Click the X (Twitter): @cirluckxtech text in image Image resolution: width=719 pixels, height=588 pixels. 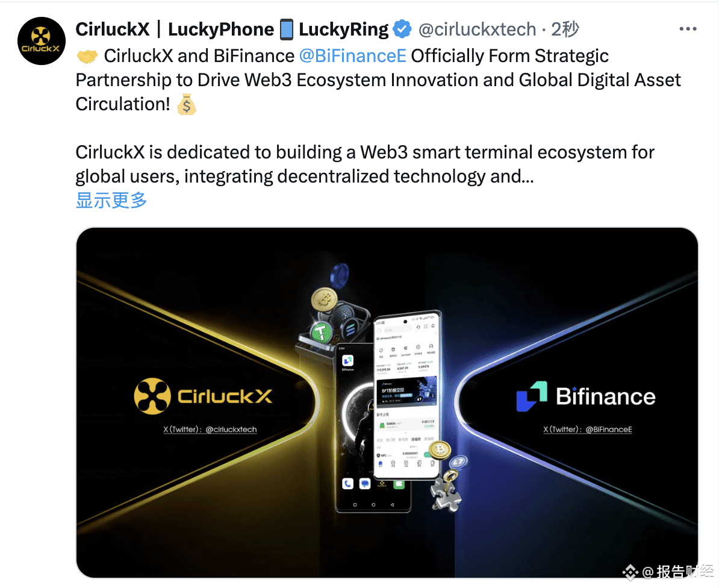click(x=210, y=430)
